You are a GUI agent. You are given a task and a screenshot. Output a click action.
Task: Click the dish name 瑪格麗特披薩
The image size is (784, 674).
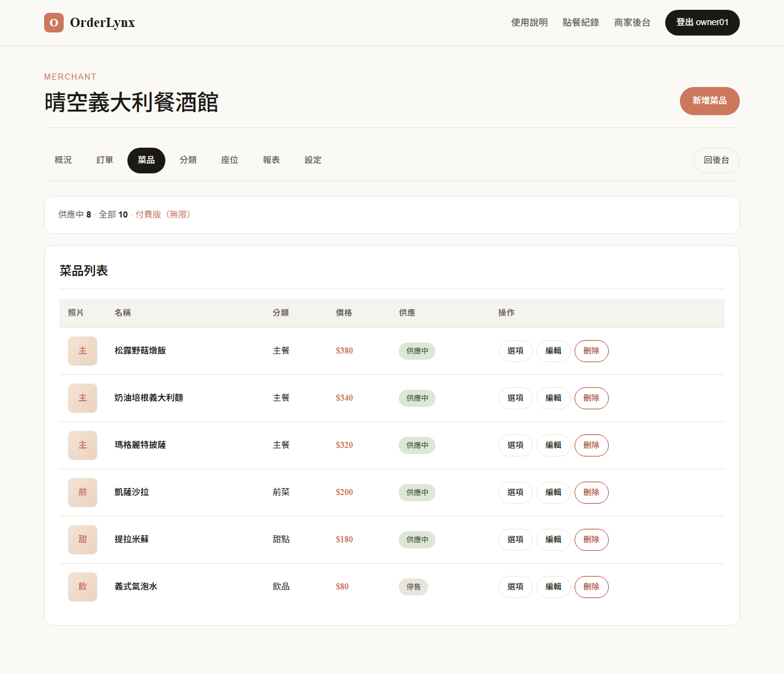[140, 445]
